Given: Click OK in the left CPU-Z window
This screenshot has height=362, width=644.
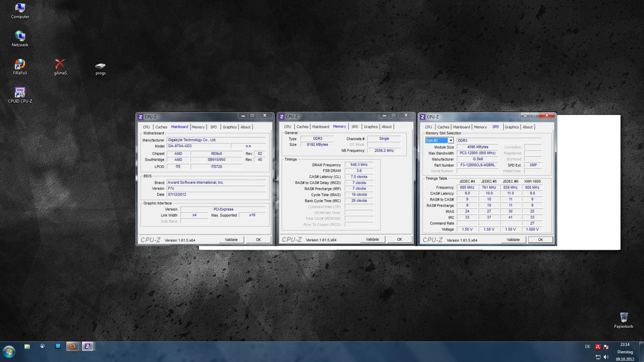Looking at the screenshot, I should click(x=258, y=240).
